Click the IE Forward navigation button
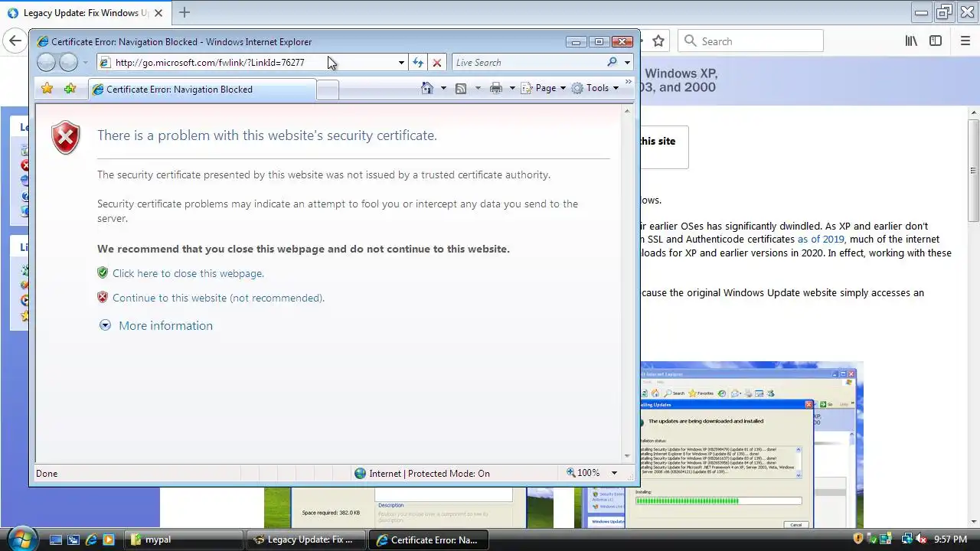 [x=69, y=63]
